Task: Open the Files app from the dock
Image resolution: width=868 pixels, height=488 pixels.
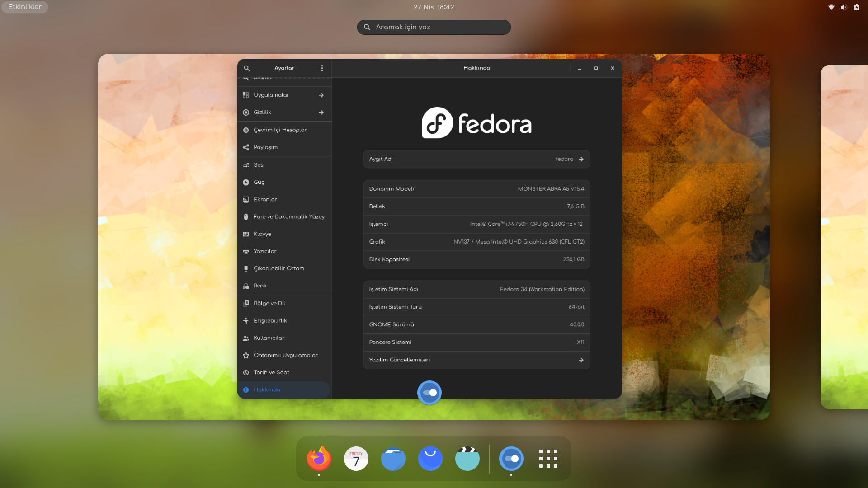Action: click(393, 459)
